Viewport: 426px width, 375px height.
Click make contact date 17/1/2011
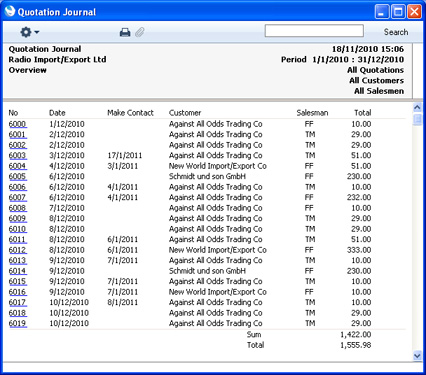coord(125,155)
